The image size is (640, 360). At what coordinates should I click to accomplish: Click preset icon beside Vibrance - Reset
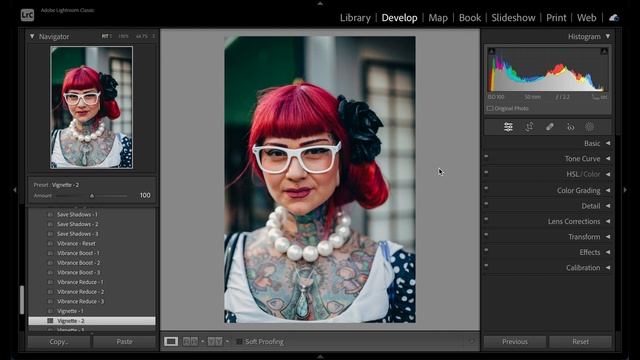coord(50,243)
